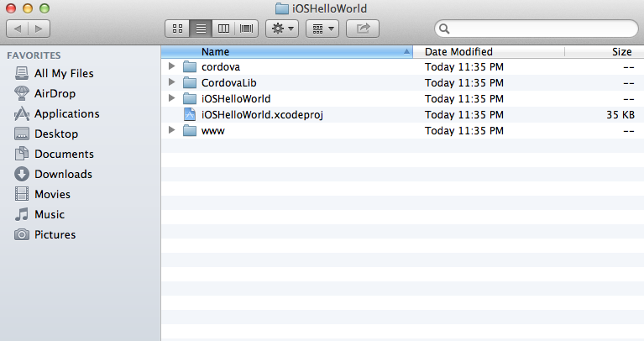Open Music in the sidebar
The height and width of the screenshot is (341, 644).
click(x=50, y=214)
